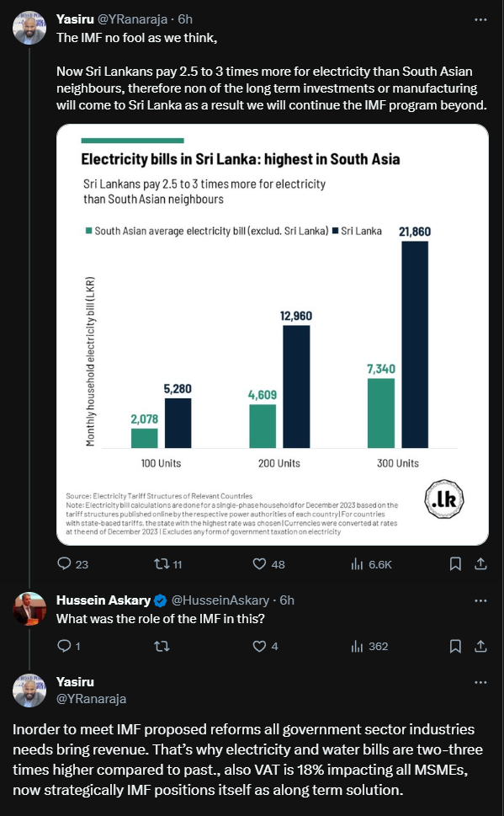Viewport: 504px width, 816px height.
Task: Bookmark Yasiru's electricity bills tweet
Action: [x=455, y=563]
